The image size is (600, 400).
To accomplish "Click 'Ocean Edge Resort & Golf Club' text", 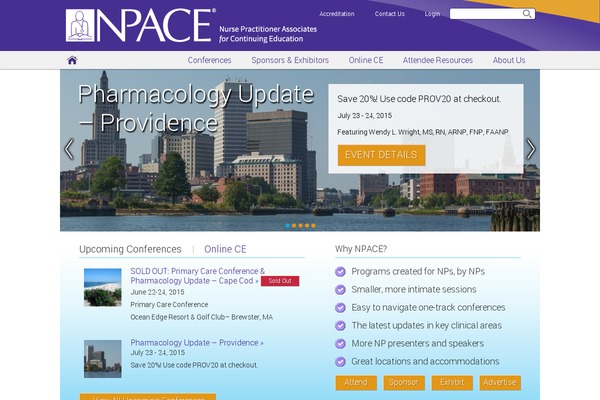I will [x=201, y=317].
